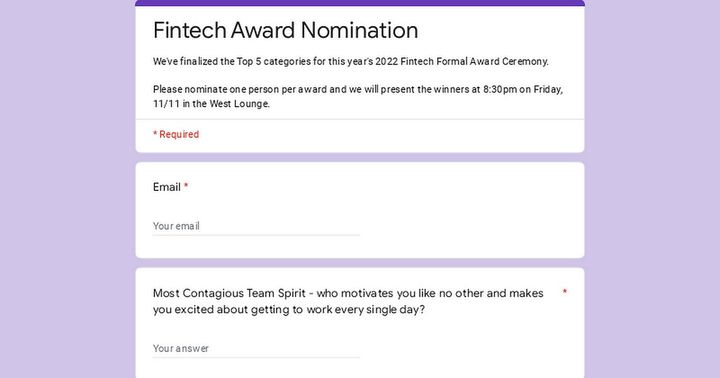Click the underline beneath "Your email" placeholder

tap(256, 235)
